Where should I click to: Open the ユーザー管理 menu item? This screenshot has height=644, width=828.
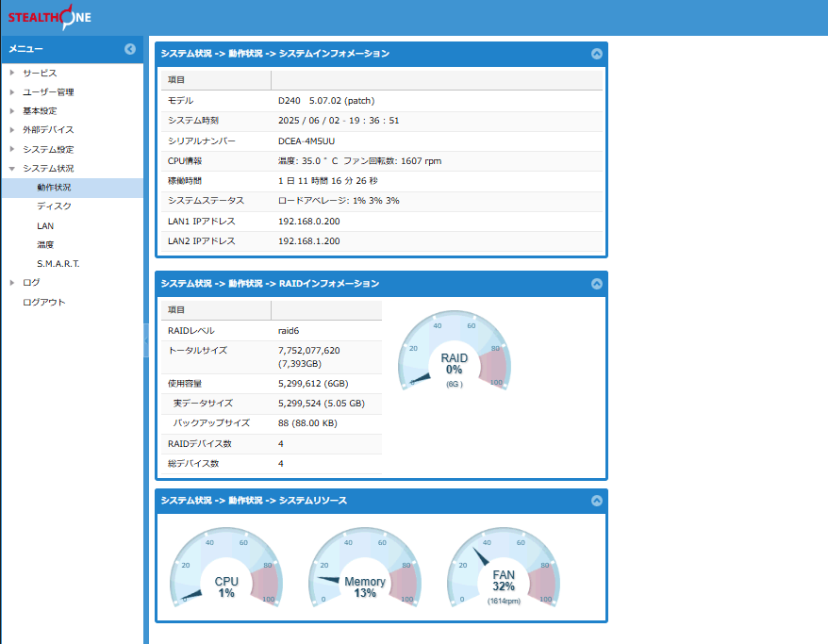click(48, 91)
